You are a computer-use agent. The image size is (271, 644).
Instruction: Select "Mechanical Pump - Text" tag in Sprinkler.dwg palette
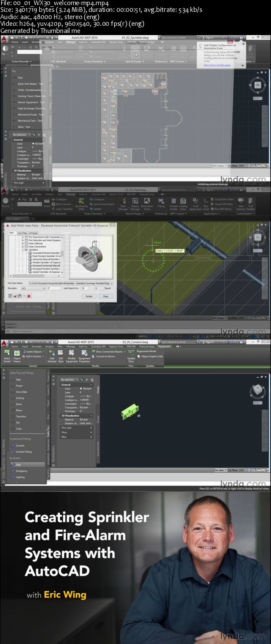coord(27,114)
